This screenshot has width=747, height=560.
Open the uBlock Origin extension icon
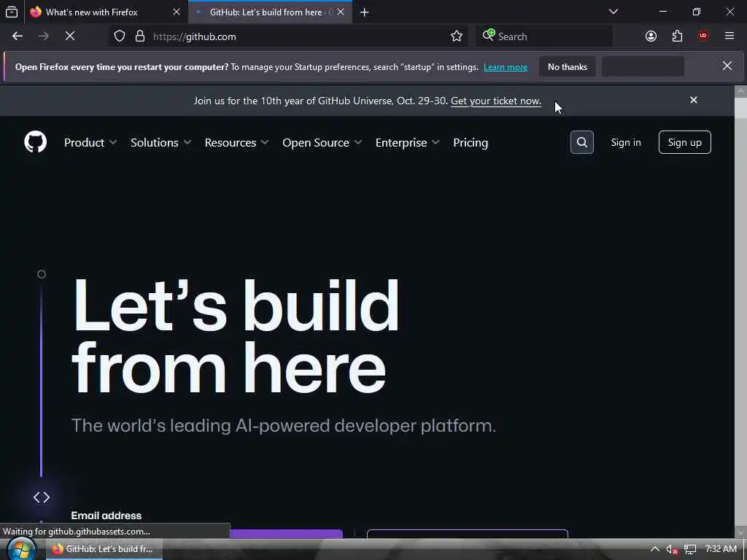coord(703,36)
